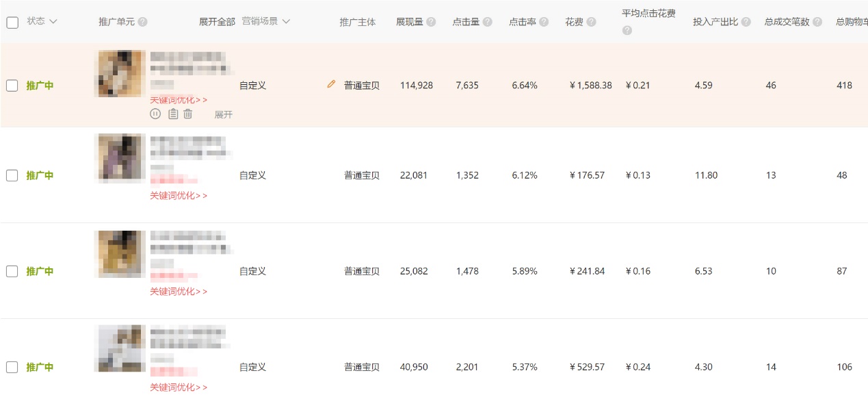This screenshot has width=868, height=410.
Task: Click the clipboard copy icon in first row
Action: 173,114
